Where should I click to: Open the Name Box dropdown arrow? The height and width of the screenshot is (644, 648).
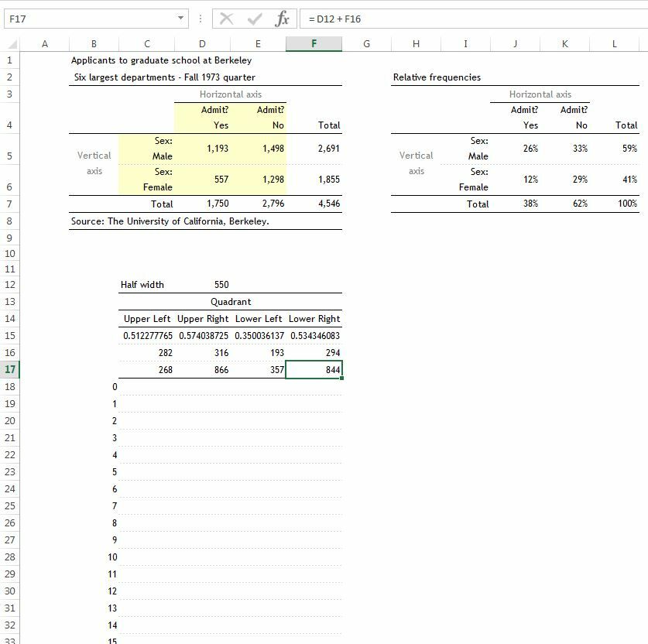[x=180, y=17]
